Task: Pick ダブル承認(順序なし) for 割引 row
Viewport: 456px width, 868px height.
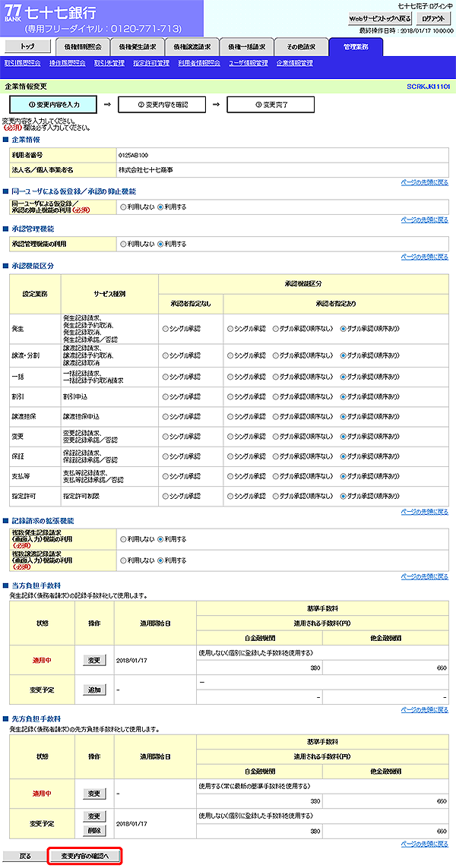Action: (x=275, y=397)
